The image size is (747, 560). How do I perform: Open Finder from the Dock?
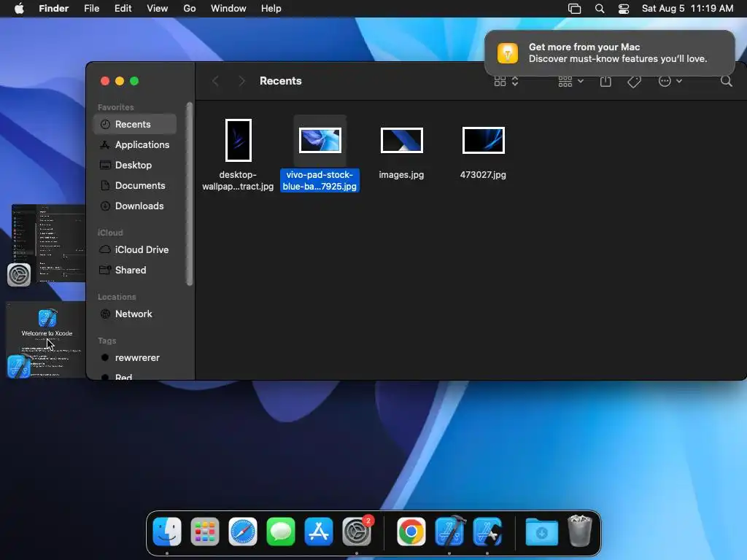click(x=167, y=532)
